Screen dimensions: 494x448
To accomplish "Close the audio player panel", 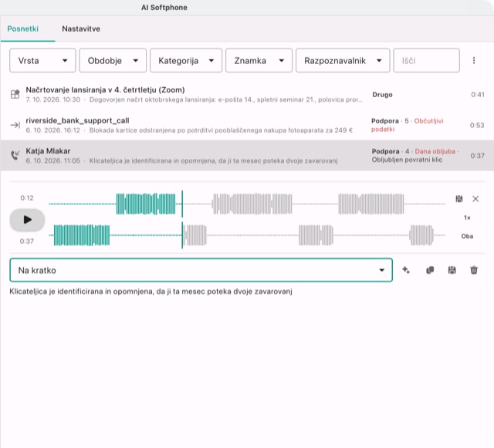I will coord(475,199).
